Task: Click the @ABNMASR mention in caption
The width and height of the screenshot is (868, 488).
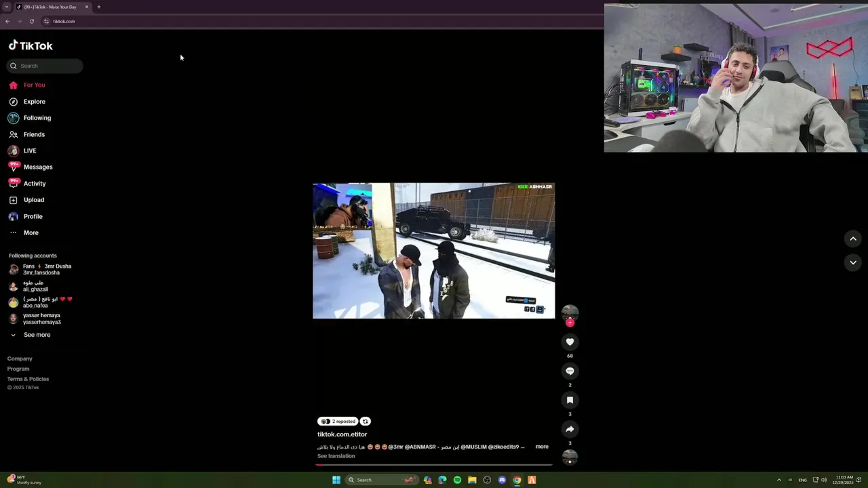Action: point(420,447)
